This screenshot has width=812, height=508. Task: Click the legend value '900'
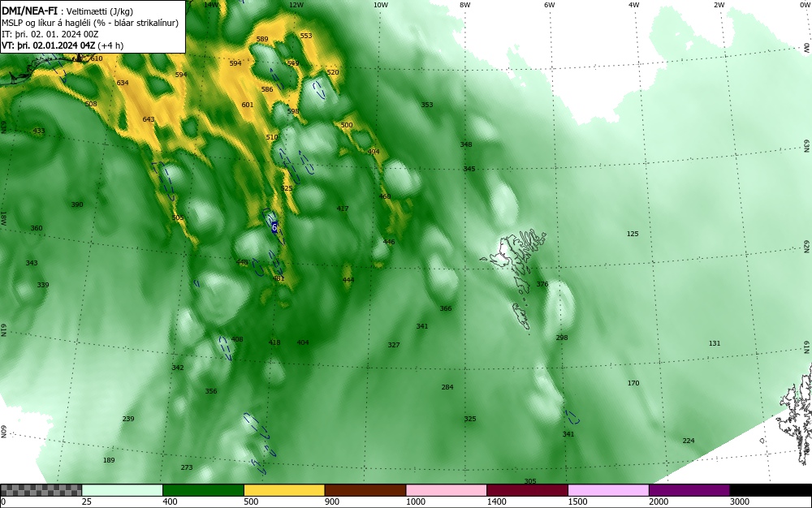(332, 502)
